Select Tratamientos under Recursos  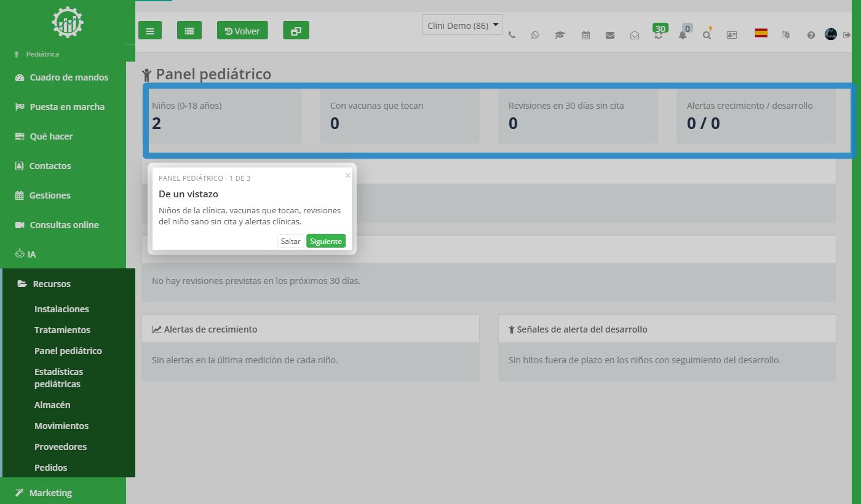pos(62,330)
